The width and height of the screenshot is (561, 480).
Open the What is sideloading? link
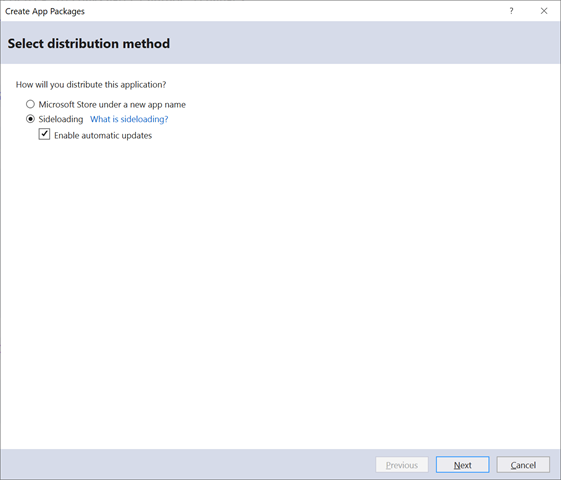(129, 119)
